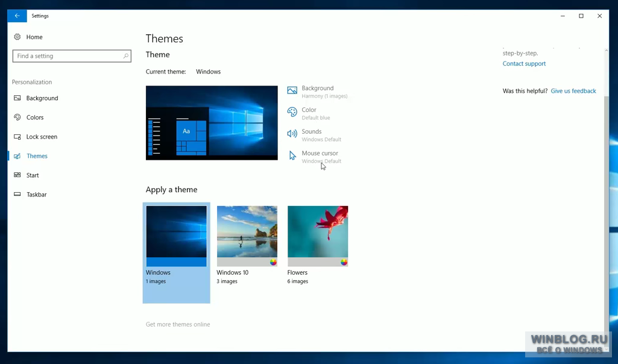Click Get more themes online link
The height and width of the screenshot is (364, 618).
pyautogui.click(x=178, y=325)
